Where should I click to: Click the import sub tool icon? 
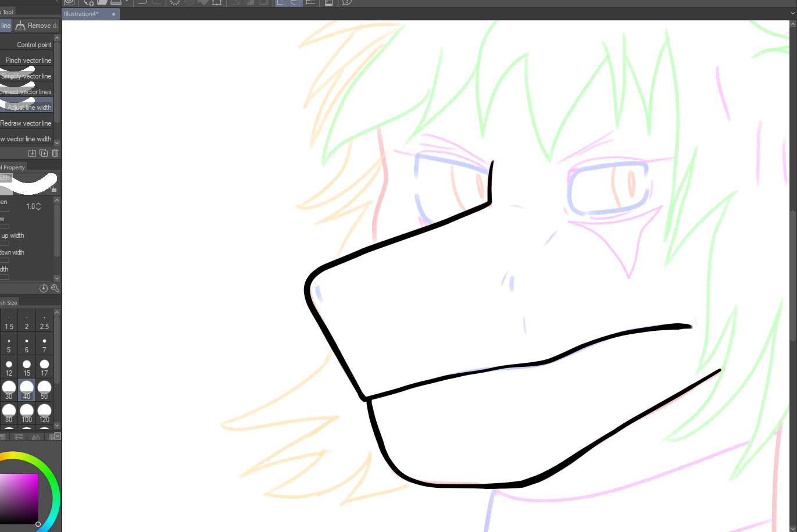coord(32,153)
